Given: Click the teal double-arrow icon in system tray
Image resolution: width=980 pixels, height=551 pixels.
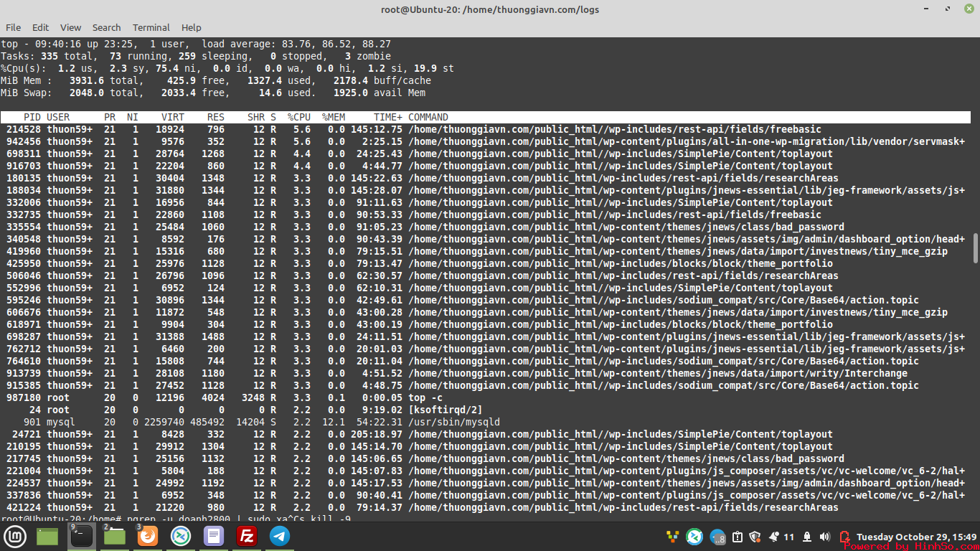Looking at the screenshot, I should point(694,537).
